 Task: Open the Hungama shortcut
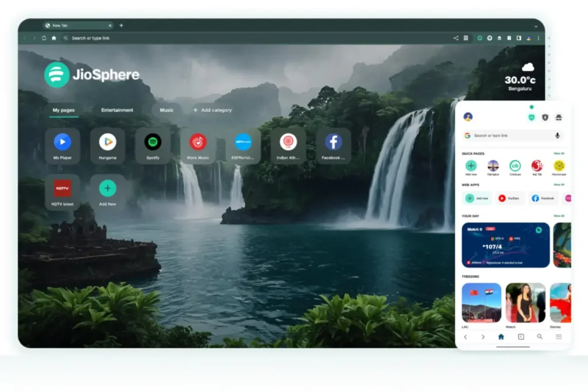[x=107, y=145]
